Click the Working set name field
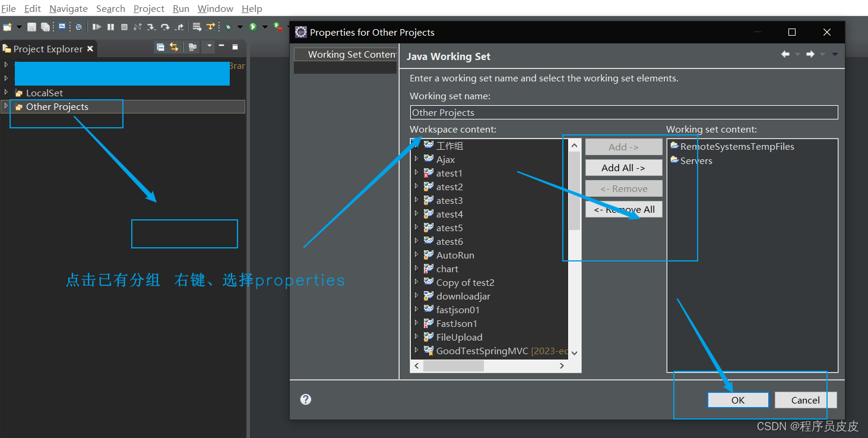 pyautogui.click(x=624, y=112)
